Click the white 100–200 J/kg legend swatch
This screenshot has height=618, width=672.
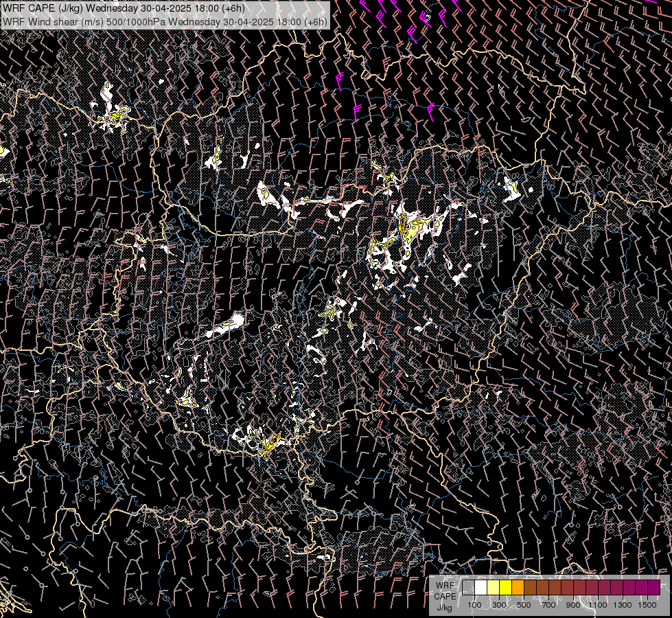coord(481,587)
